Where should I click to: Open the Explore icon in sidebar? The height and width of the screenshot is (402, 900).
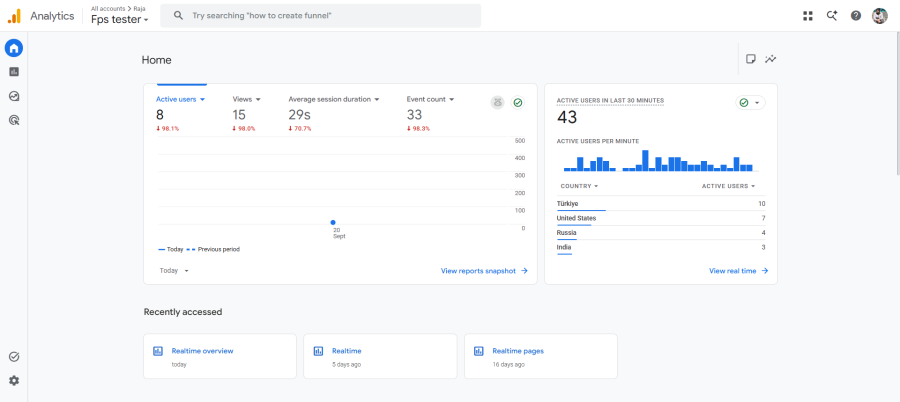pos(14,96)
